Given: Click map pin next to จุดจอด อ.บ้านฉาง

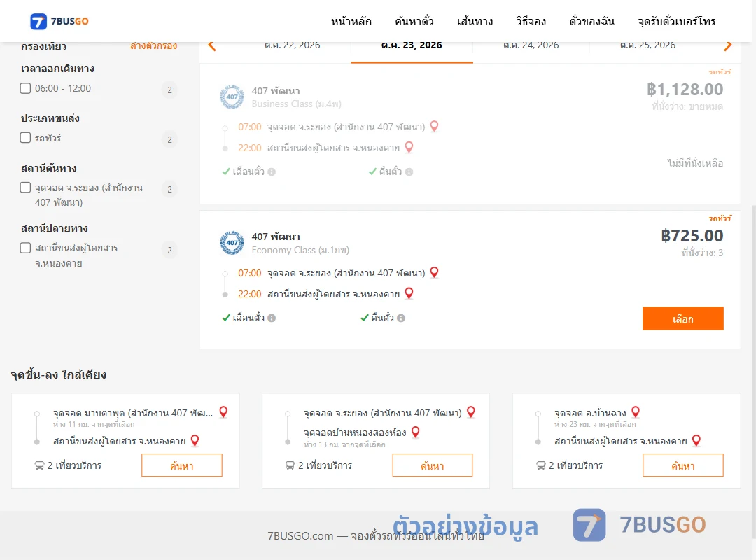Looking at the screenshot, I should point(636,412).
